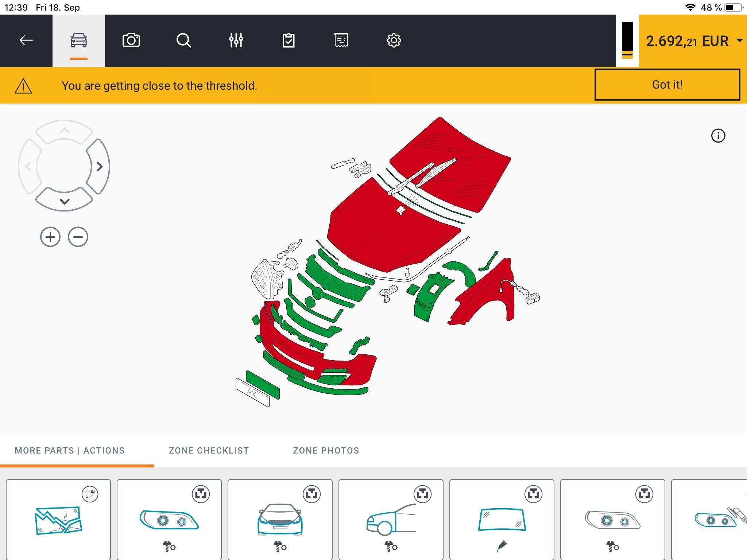The image size is (747, 560).
Task: Switch to Zone Photos tab
Action: [x=326, y=451]
